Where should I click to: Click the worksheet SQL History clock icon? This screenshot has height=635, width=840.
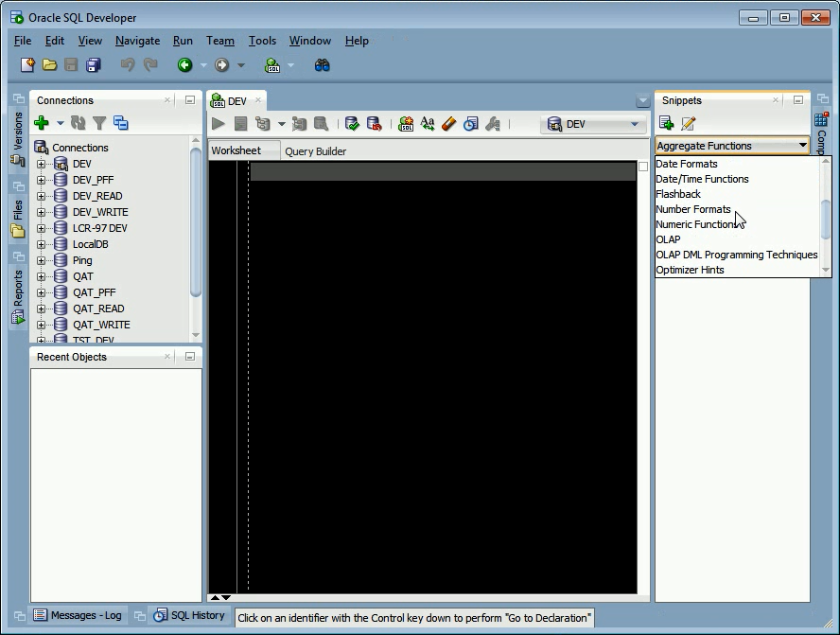point(470,124)
